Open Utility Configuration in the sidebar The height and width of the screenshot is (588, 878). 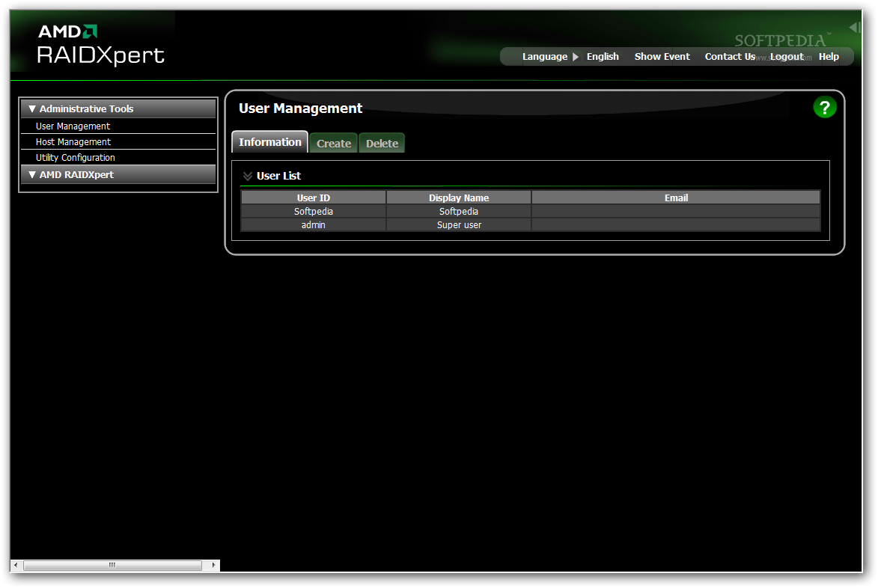pyautogui.click(x=76, y=158)
